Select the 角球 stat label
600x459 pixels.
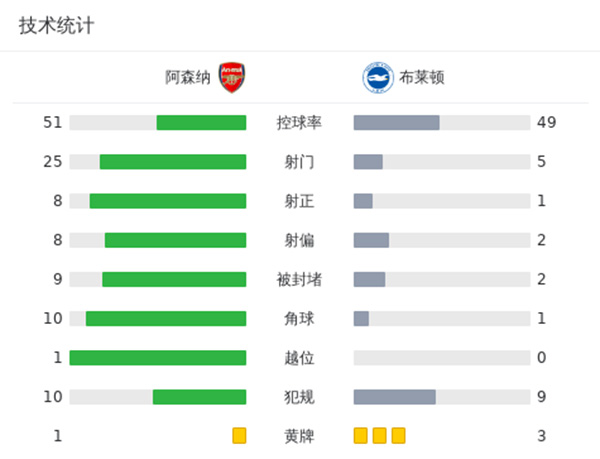point(299,318)
